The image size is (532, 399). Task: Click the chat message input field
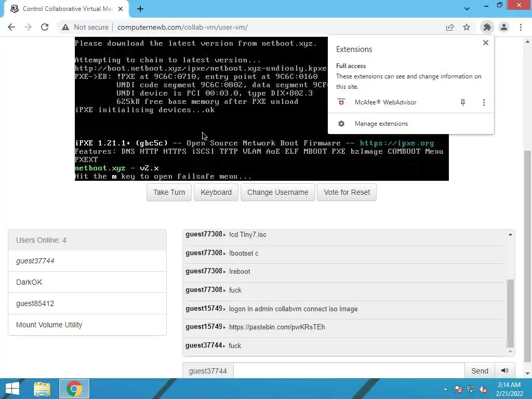coord(349,371)
